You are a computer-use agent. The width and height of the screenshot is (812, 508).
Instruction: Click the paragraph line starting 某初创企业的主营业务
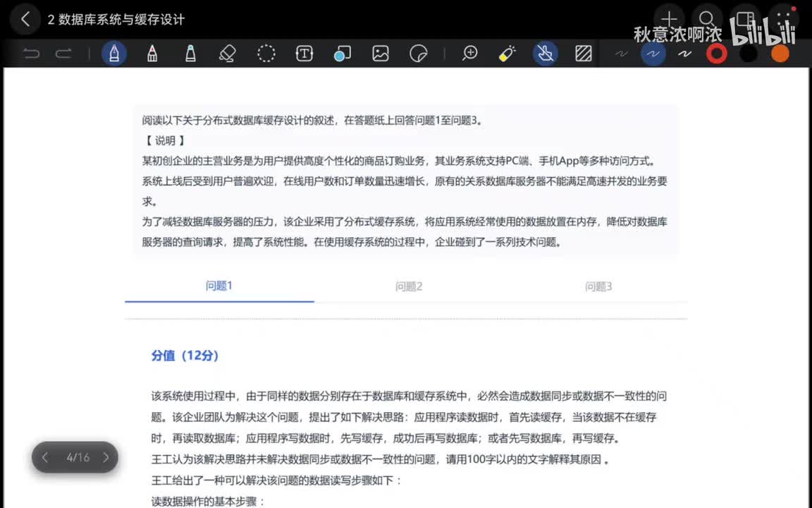point(400,161)
